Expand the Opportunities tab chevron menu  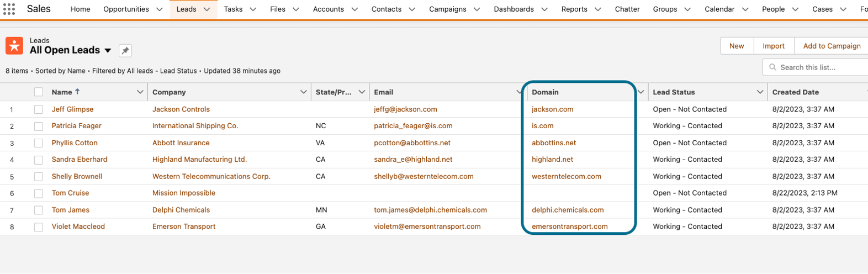point(160,9)
